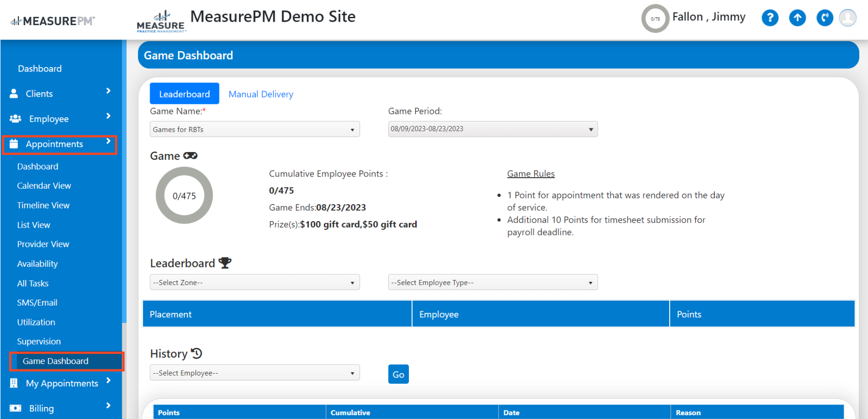Screen dimensions: 868x419
Task: Click the game controller icon
Action: click(x=190, y=156)
